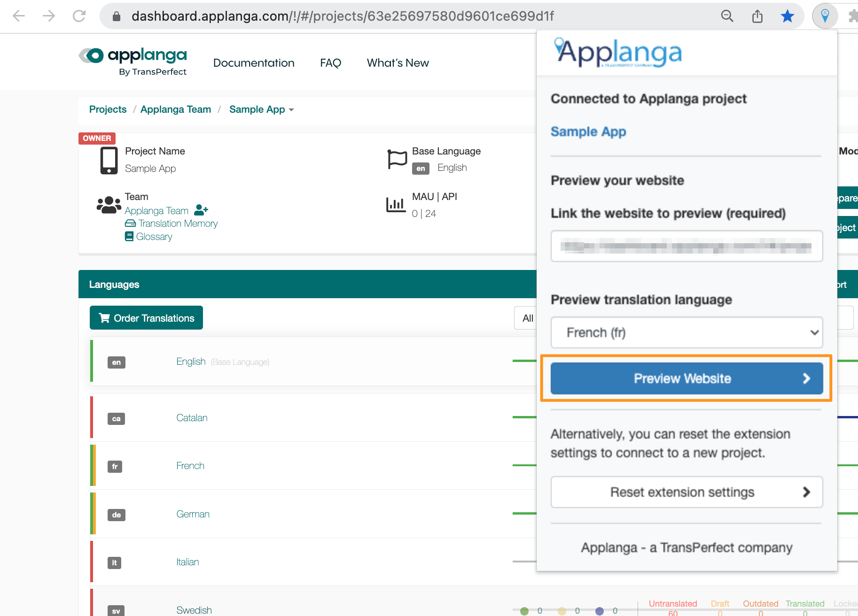The image size is (858, 616).
Task: Click the flag icon beside Base Language
Action: click(397, 159)
